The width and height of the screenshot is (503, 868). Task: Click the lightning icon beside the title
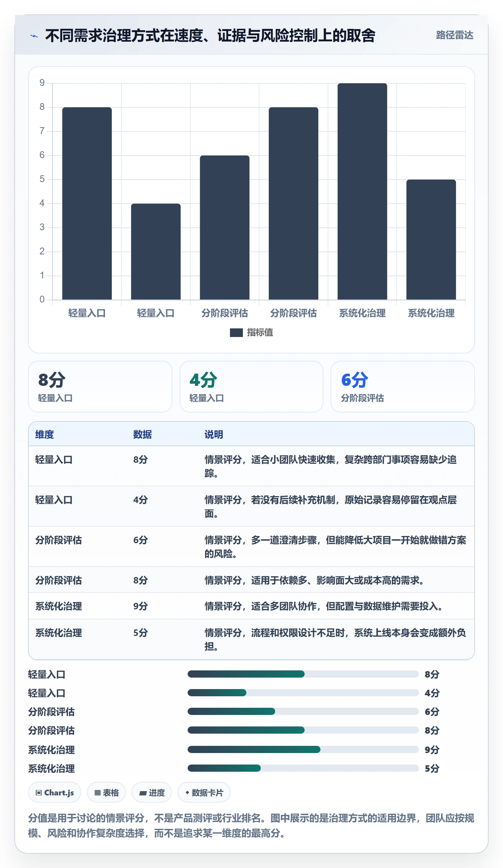(34, 36)
